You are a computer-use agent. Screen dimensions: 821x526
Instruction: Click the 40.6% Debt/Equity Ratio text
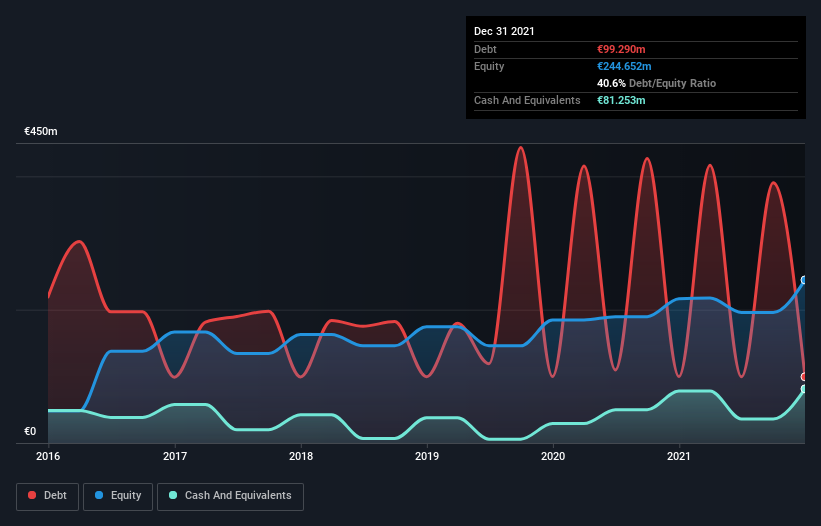(x=656, y=83)
